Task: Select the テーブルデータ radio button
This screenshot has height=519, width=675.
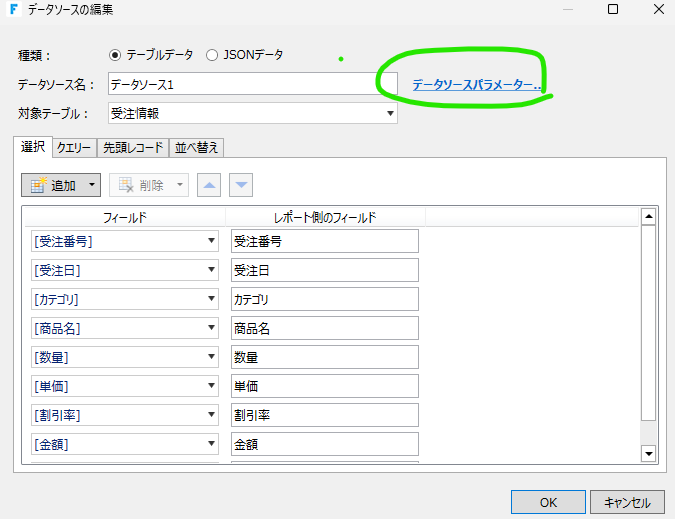Action: [114, 54]
